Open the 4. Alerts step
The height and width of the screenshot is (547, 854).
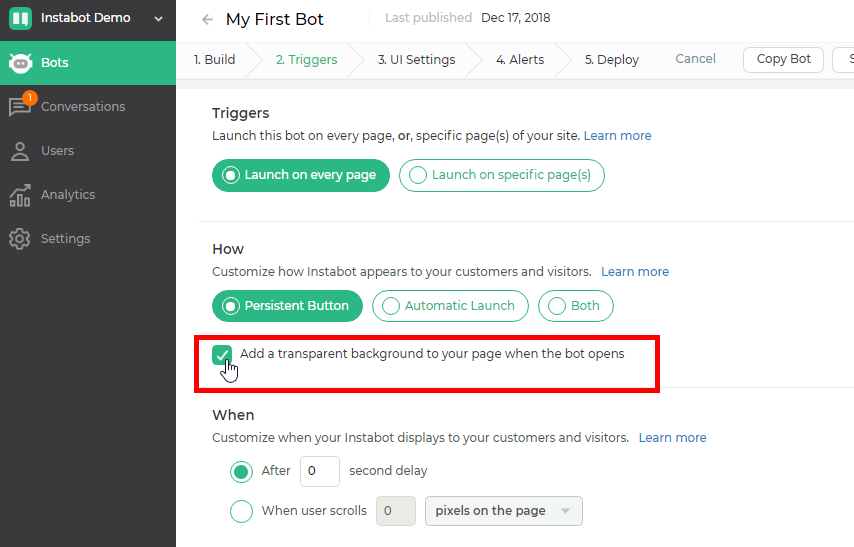[520, 59]
